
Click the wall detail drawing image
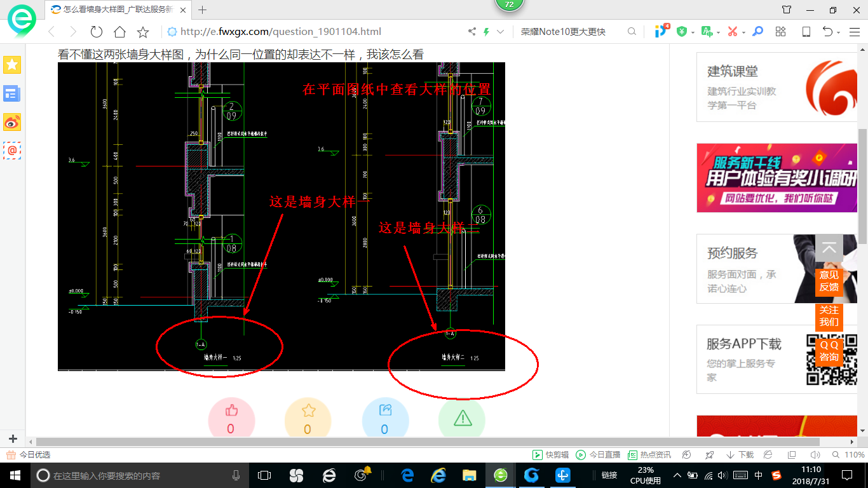(281, 216)
